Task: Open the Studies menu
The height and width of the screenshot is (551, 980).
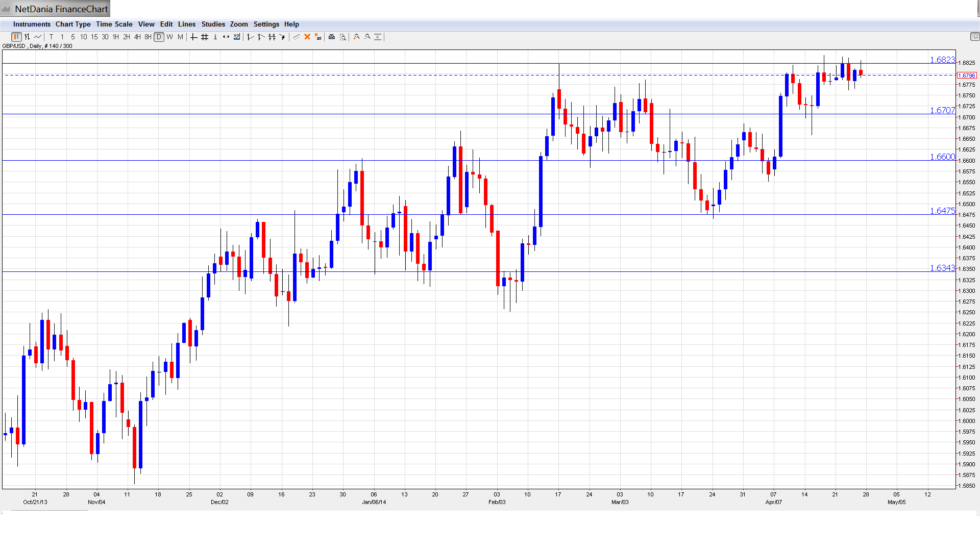Action: pos(213,24)
